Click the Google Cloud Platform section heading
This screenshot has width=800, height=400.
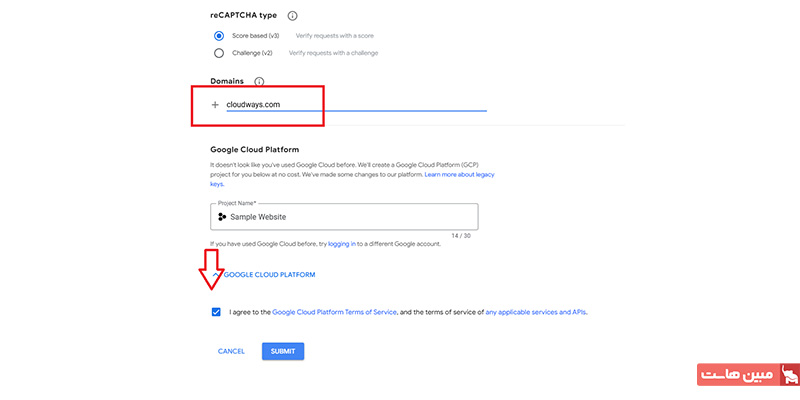coord(255,150)
